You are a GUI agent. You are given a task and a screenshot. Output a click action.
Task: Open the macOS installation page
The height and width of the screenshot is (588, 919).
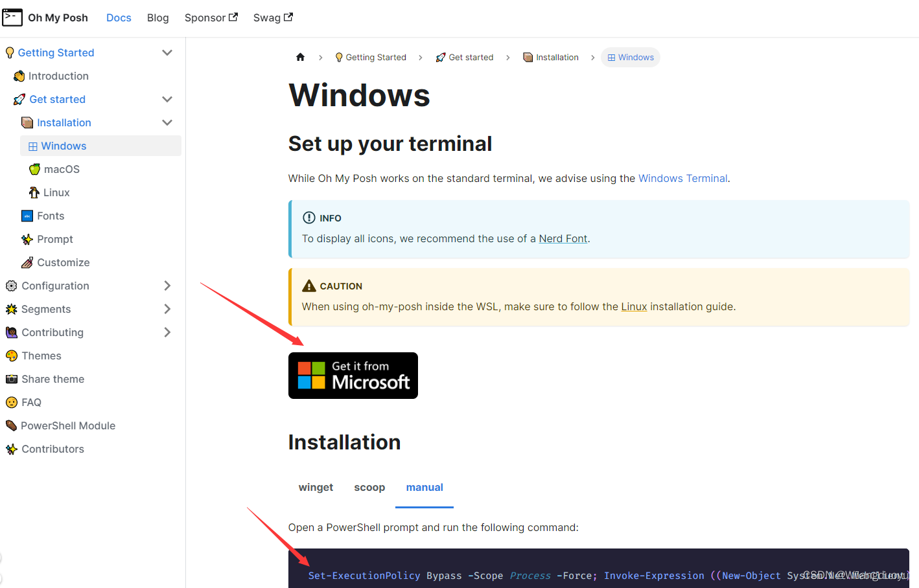pyautogui.click(x=62, y=169)
